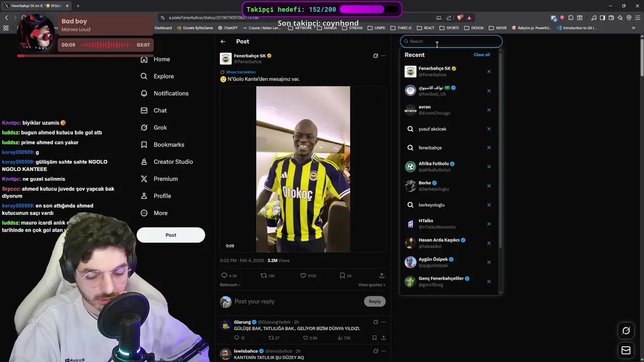The image size is (644, 362).
Task: Click Clear all recent searches
Action: [x=481, y=55]
